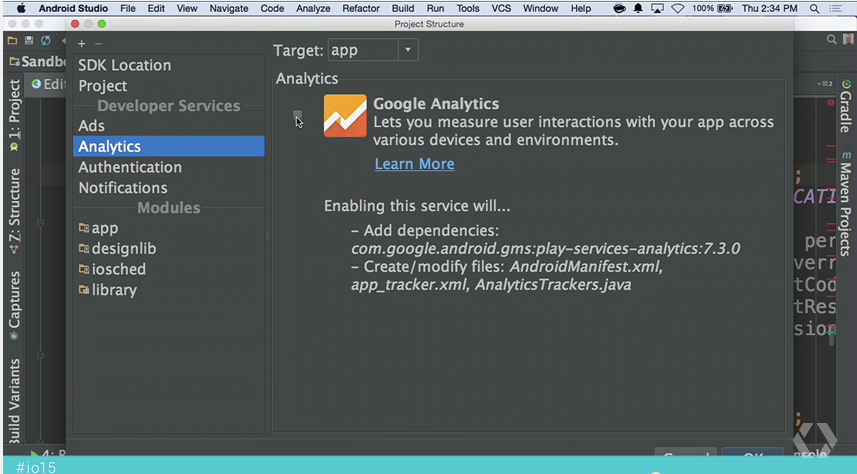This screenshot has width=857, height=474.
Task: Open the 1: Project tool window
Action: point(15,115)
